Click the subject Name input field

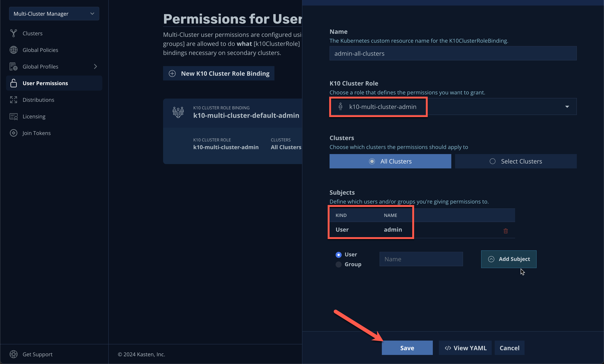click(x=421, y=259)
